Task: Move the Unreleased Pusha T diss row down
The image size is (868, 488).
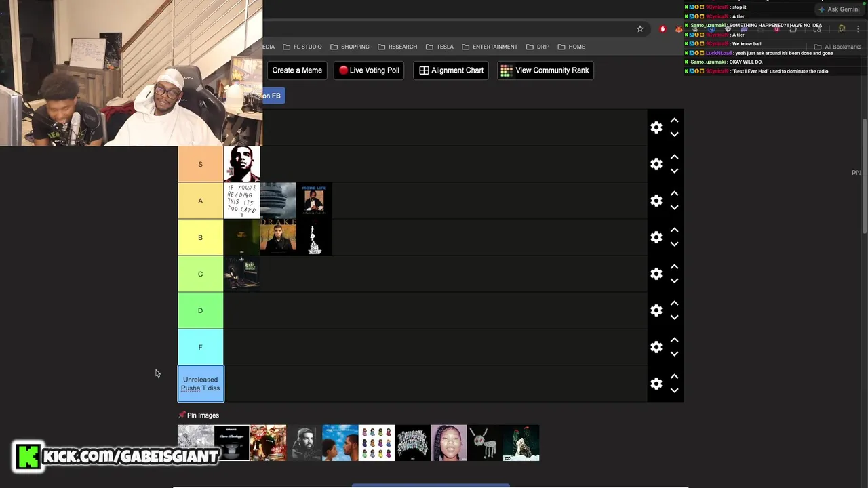Action: (674, 390)
